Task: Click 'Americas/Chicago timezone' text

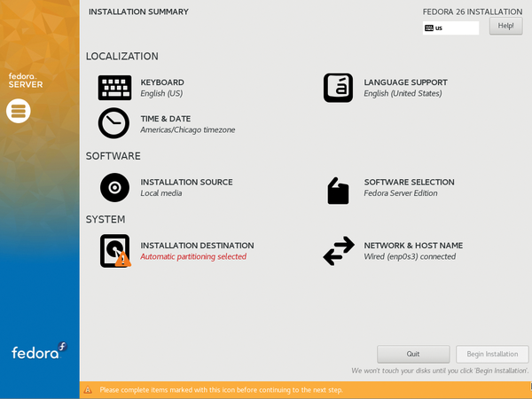Action: (188, 129)
